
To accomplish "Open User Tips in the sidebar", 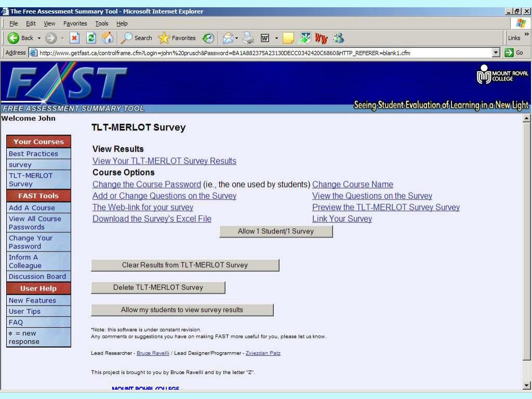I will coord(38,311).
